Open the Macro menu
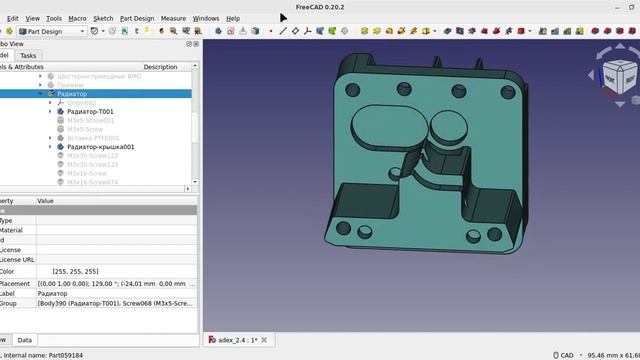The image size is (640, 360). [77, 18]
